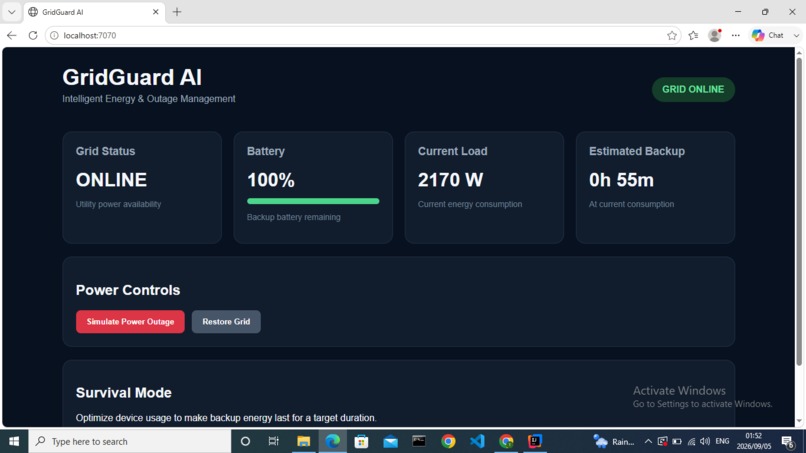This screenshot has width=806, height=453.
Task: Open Microsoft Store from the taskbar
Action: pos(361,441)
